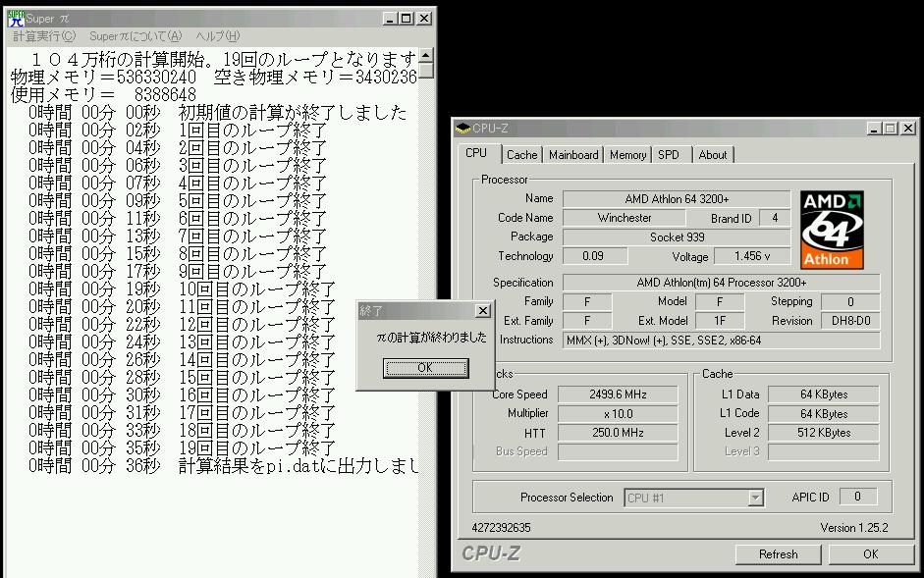Click the 19回目のループ終了 line
The height and width of the screenshot is (578, 924).
click(x=182, y=448)
